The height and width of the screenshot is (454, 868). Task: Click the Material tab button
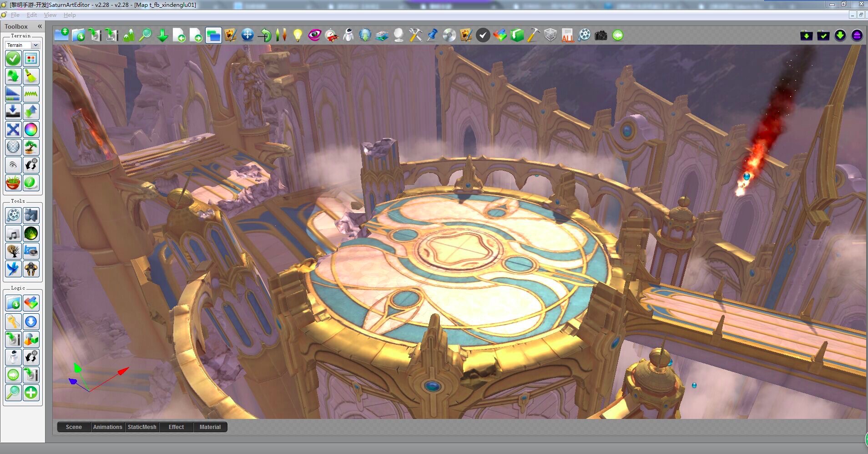[x=210, y=427]
